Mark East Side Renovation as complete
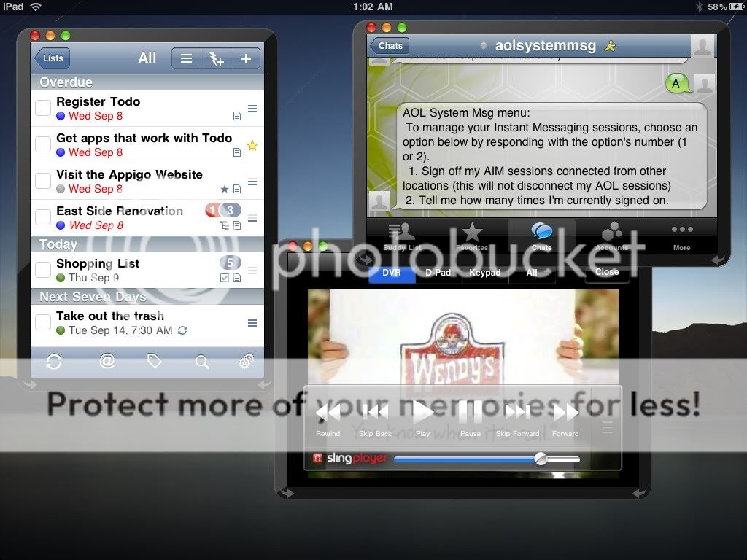Viewport: 747px width, 560px height. (x=43, y=217)
